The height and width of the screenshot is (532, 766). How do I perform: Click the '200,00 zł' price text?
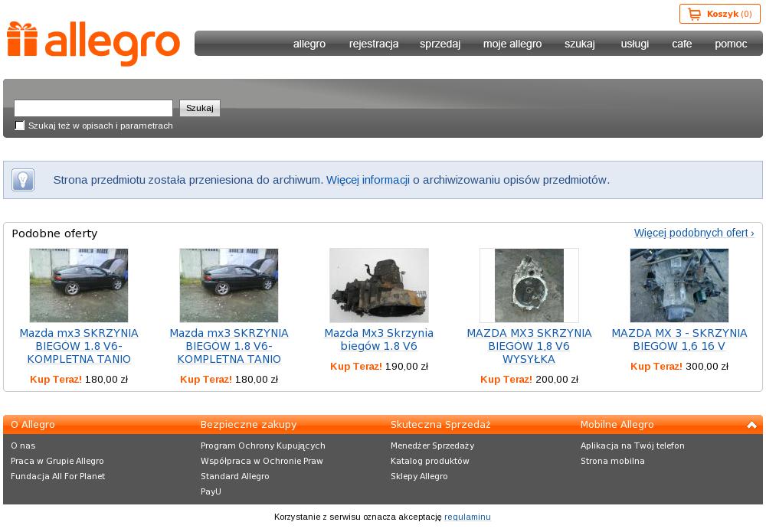point(557,379)
